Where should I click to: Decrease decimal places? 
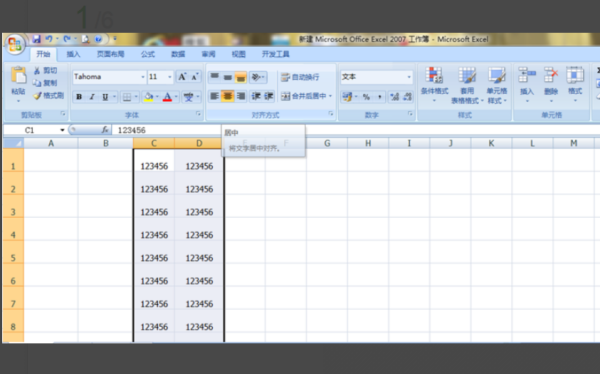[x=408, y=97]
